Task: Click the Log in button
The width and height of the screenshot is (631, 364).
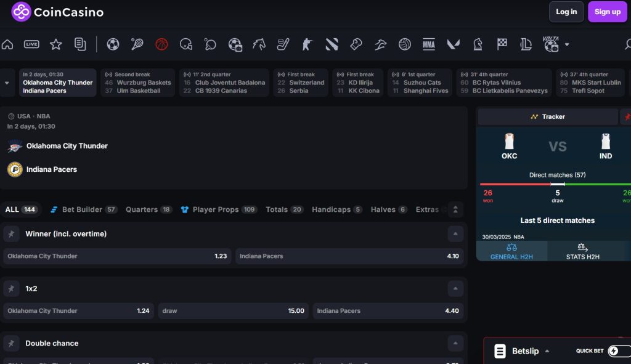Action: (x=566, y=12)
